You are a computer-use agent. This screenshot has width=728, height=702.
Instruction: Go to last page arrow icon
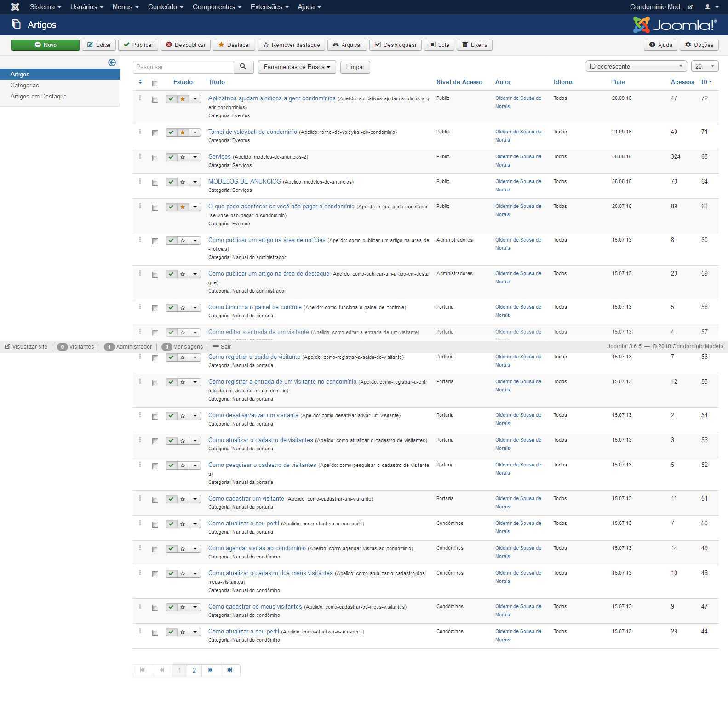click(230, 670)
